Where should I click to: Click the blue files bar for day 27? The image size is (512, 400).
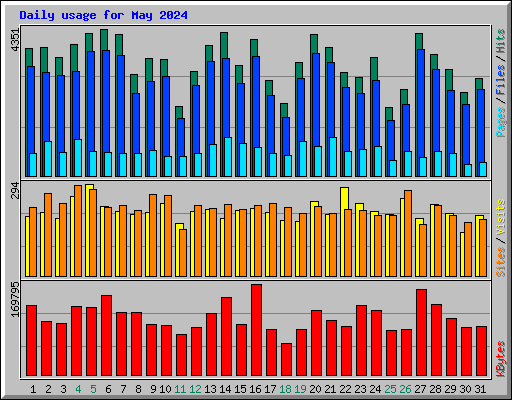pyautogui.click(x=421, y=103)
